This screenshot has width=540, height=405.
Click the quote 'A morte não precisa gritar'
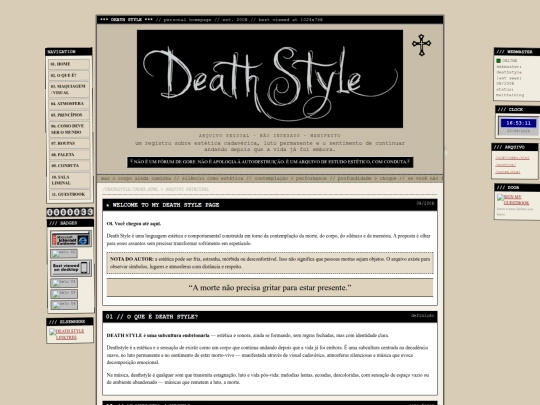270,288
